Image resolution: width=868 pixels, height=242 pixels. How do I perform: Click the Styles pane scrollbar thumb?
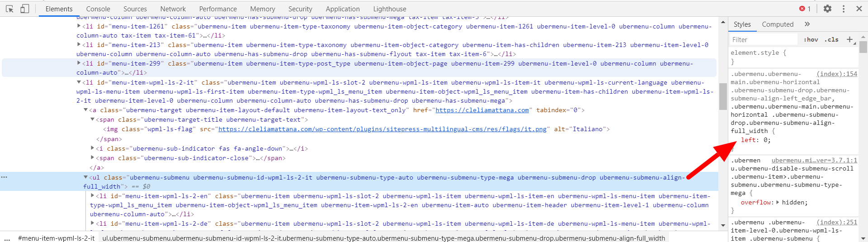(x=863, y=47)
